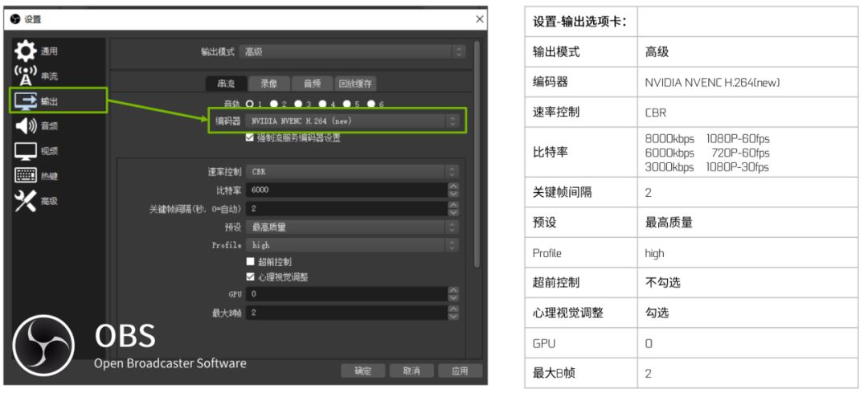Select audio track 1 radio button
Image resolution: width=868 pixels, height=397 pixels.
250,104
